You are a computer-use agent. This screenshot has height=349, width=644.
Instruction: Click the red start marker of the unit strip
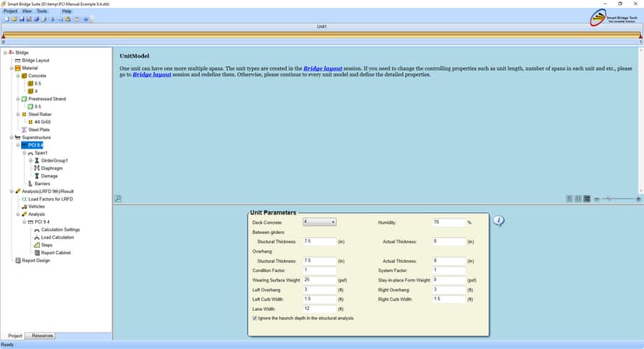click(3, 37)
